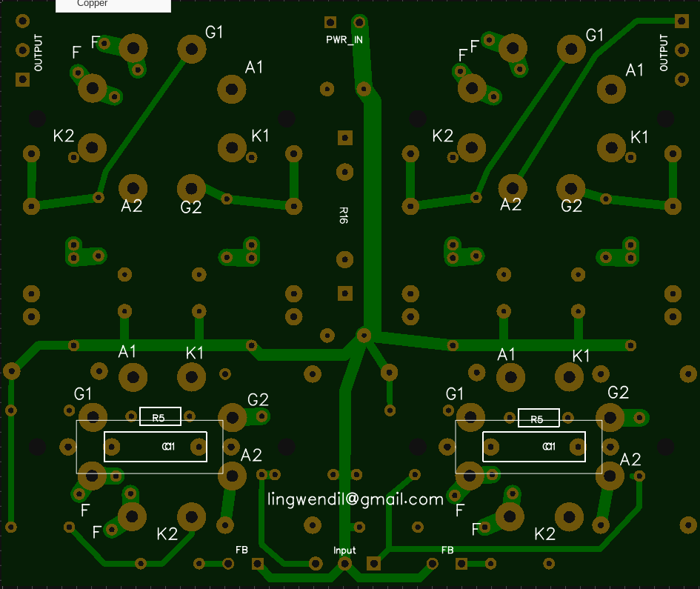Select the PWR_IN silkscreen label
This screenshot has height=589, width=700.
pyautogui.click(x=344, y=40)
